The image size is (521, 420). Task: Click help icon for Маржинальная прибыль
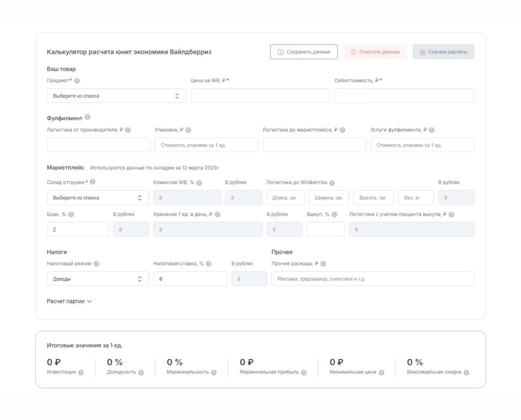pos(304,373)
